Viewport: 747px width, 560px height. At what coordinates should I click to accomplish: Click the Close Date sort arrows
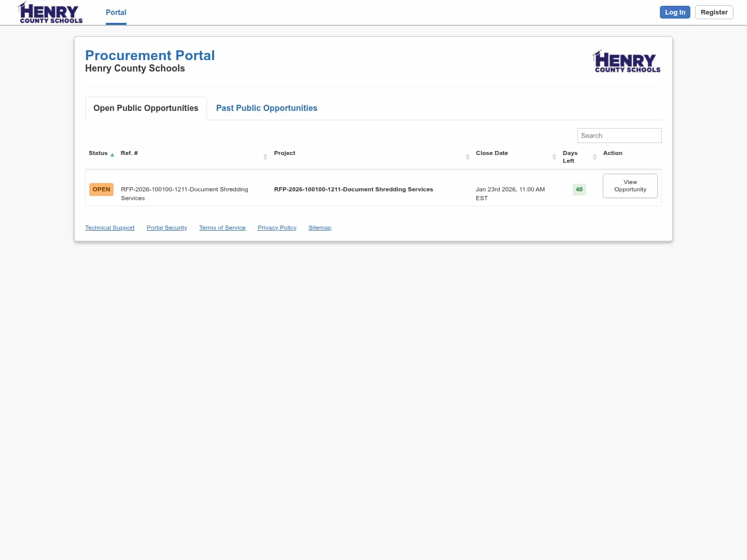(554, 156)
